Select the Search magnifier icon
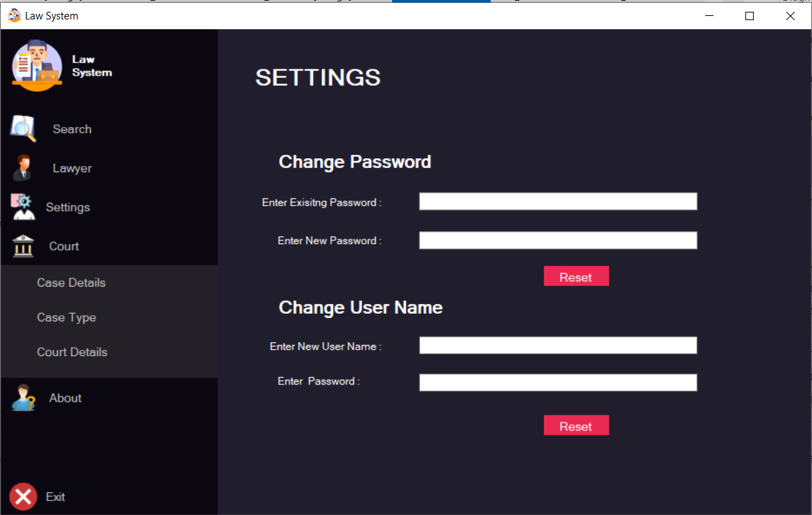The width and height of the screenshot is (812, 515). [22, 128]
